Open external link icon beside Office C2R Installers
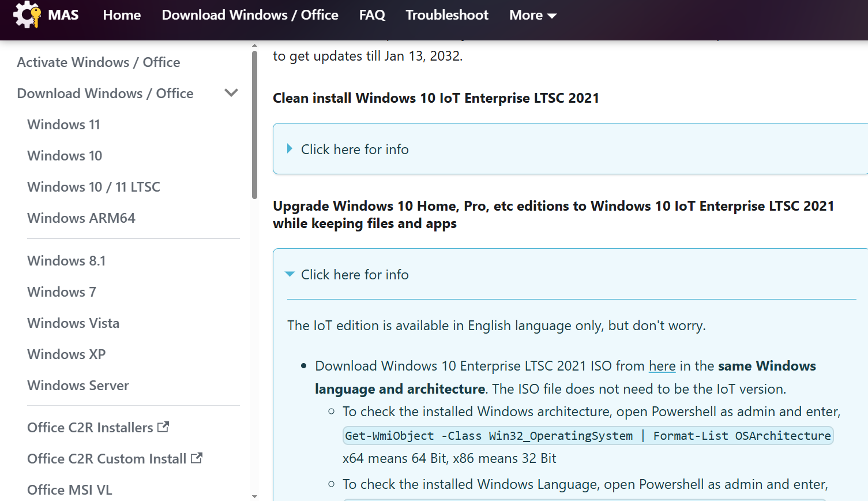 pos(163,427)
